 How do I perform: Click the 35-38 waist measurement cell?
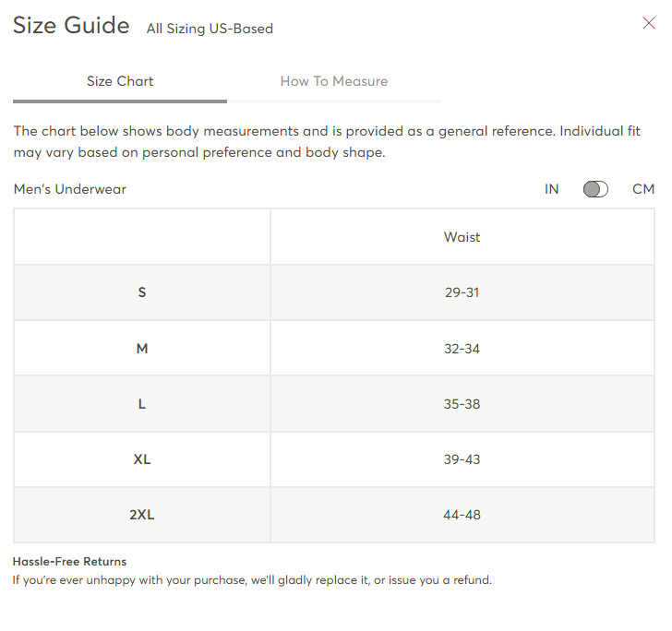click(462, 404)
